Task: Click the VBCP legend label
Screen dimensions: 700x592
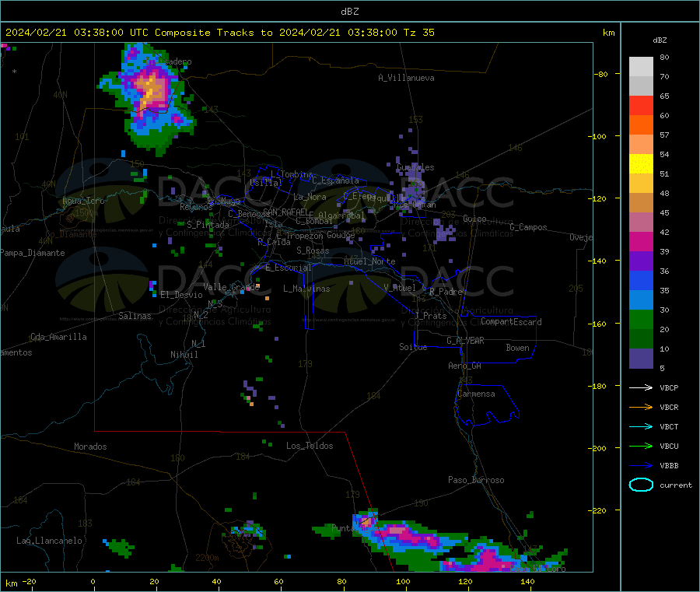Action: 669,387
